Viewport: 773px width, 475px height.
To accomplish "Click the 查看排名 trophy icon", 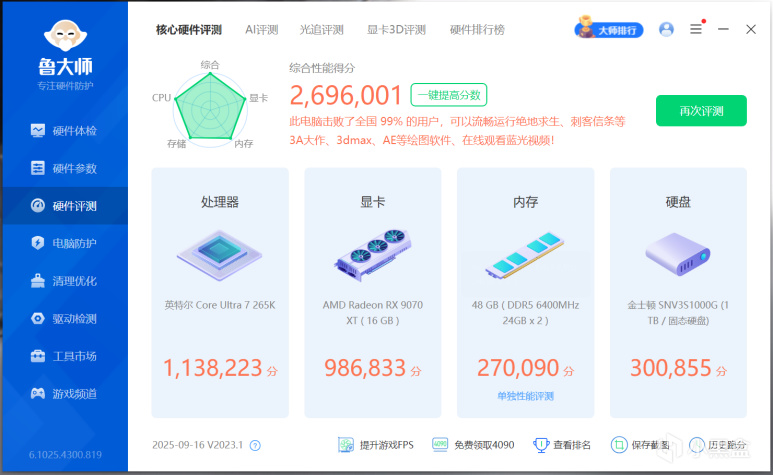I will click(541, 445).
